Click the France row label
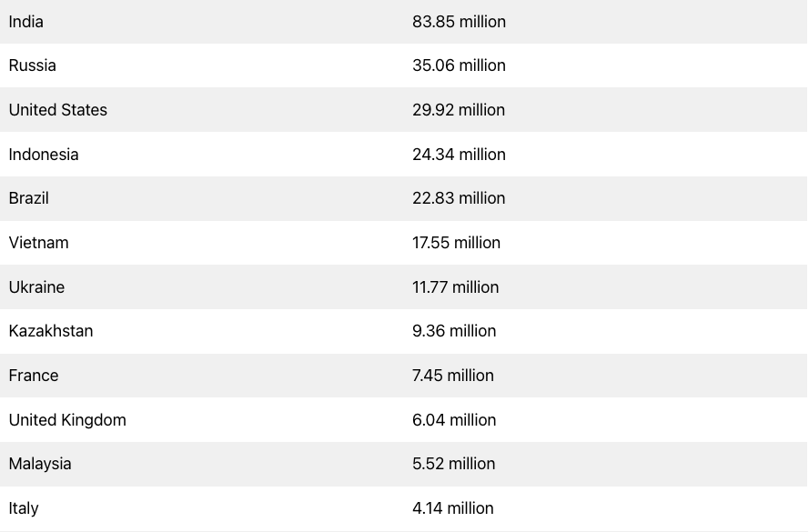 (x=34, y=376)
